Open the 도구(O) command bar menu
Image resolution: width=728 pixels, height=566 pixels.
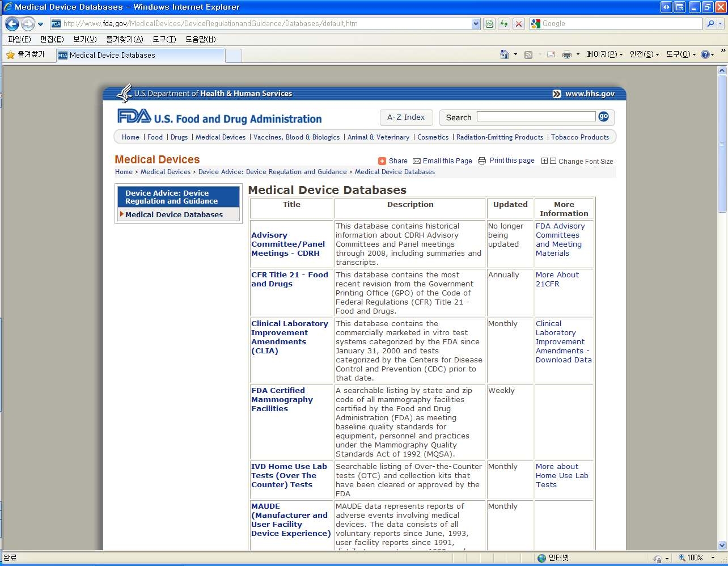tap(680, 54)
